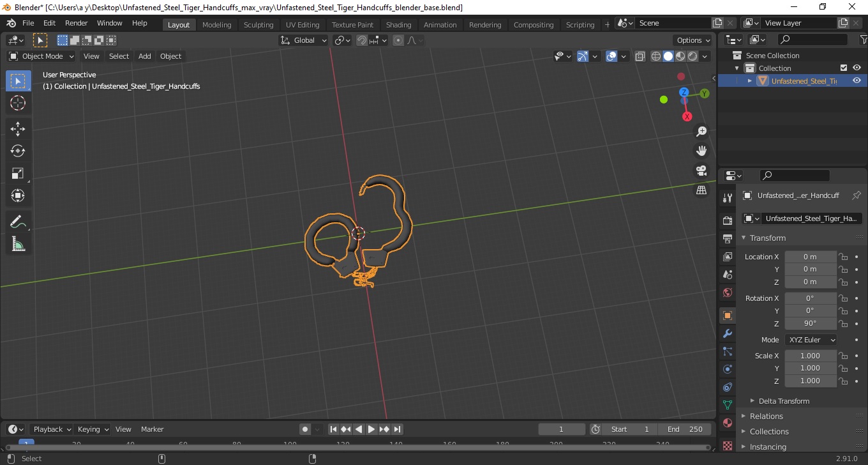Toggle snapping magnet in header

tap(362, 40)
